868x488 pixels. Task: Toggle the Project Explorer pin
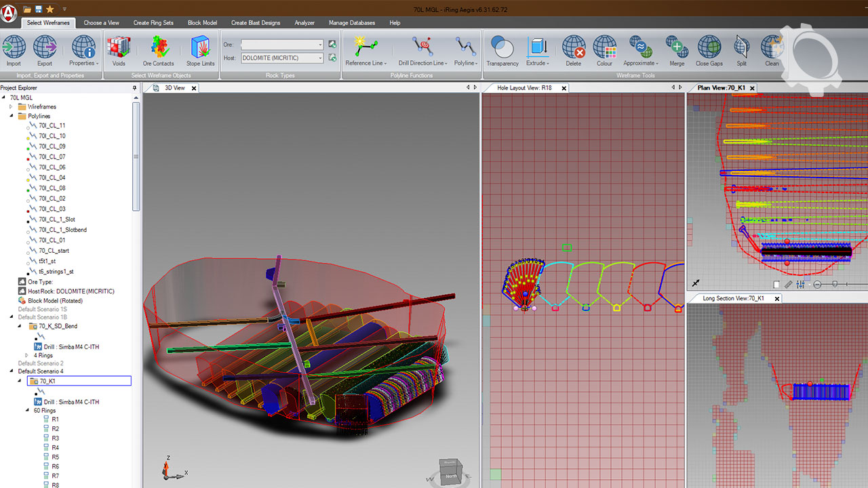(x=134, y=88)
